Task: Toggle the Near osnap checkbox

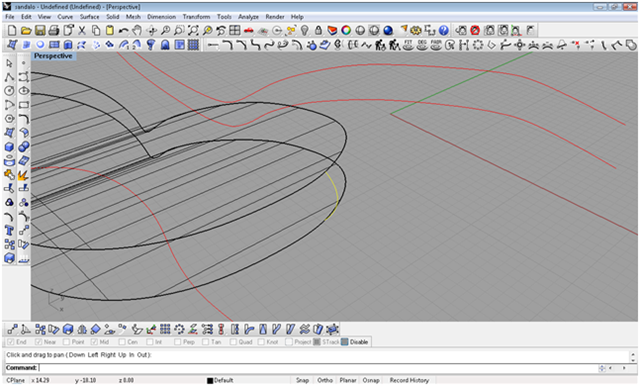Action: (39, 342)
